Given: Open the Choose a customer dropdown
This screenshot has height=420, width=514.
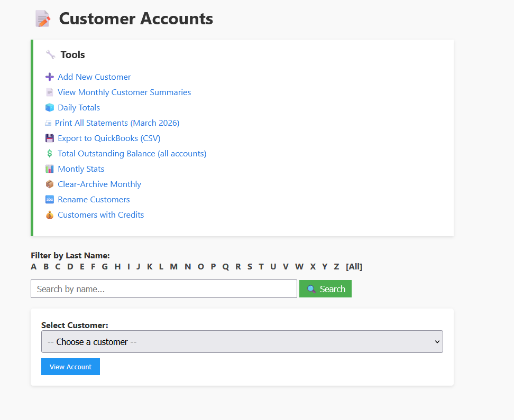Looking at the screenshot, I should (242, 342).
